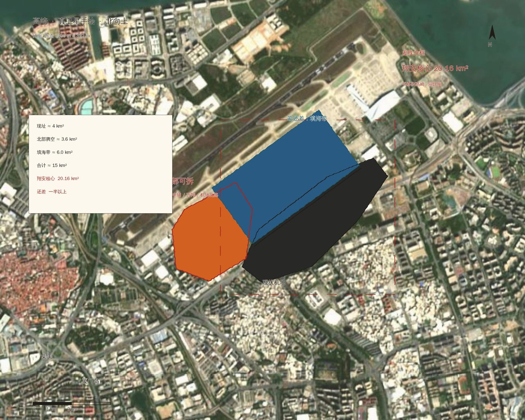Click the red legend line 还差 一半以上

click(52, 192)
